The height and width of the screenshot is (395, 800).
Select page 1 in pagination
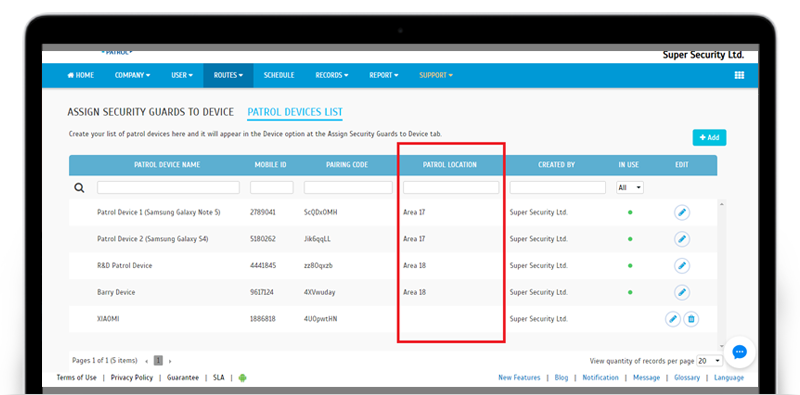(x=158, y=361)
